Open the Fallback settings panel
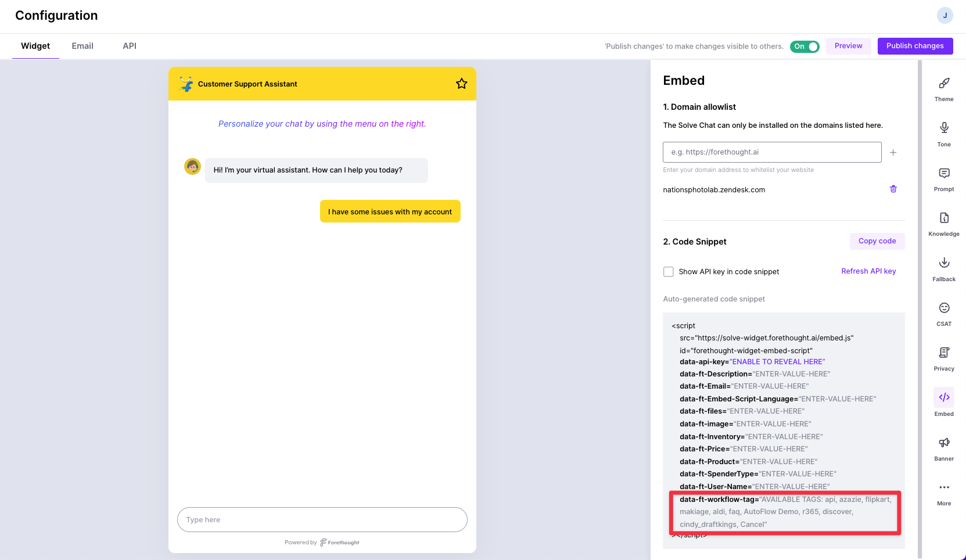 pos(944,270)
